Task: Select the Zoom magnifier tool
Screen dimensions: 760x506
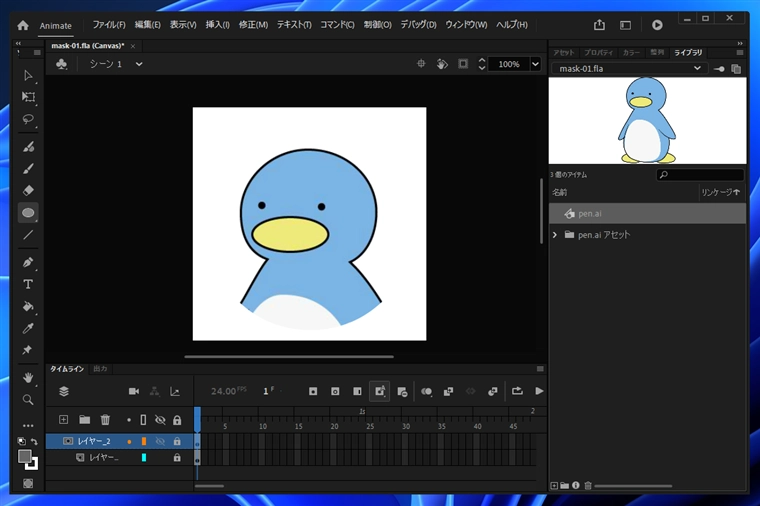Action: click(x=28, y=399)
